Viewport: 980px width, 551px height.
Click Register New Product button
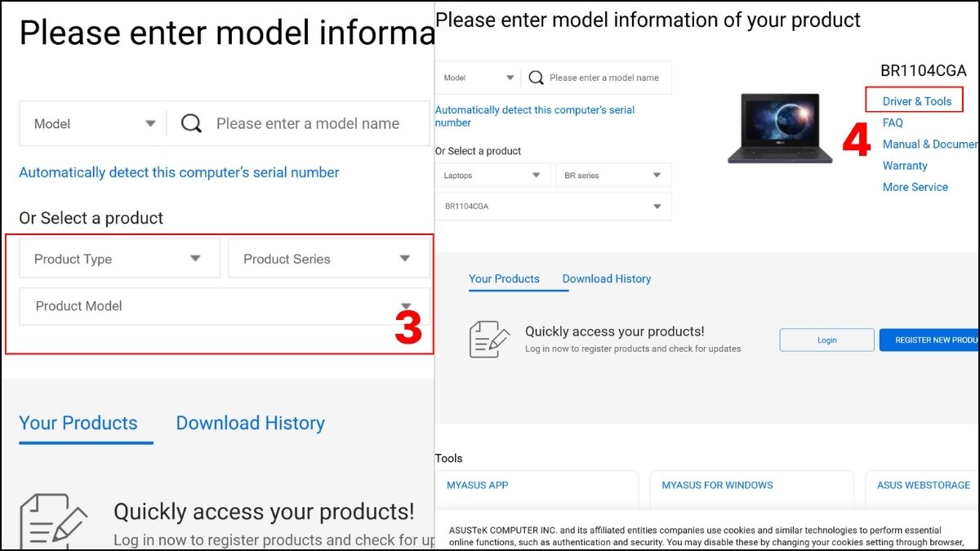pyautogui.click(x=929, y=340)
